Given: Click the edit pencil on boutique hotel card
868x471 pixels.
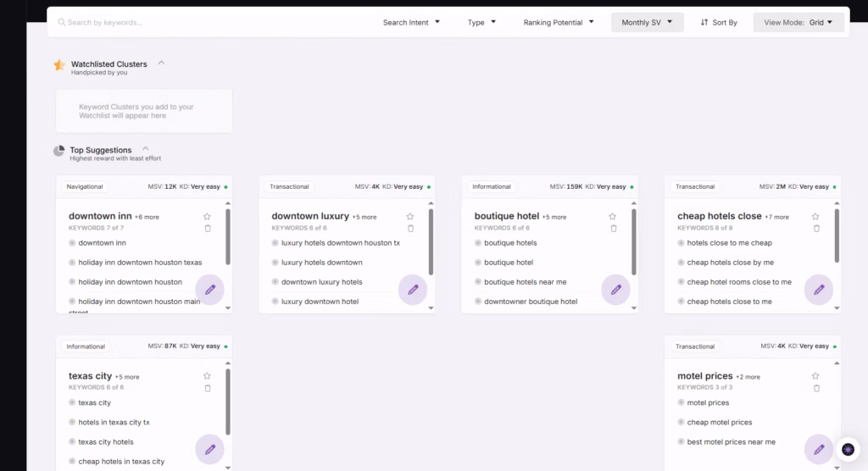Looking at the screenshot, I should 615,290.
